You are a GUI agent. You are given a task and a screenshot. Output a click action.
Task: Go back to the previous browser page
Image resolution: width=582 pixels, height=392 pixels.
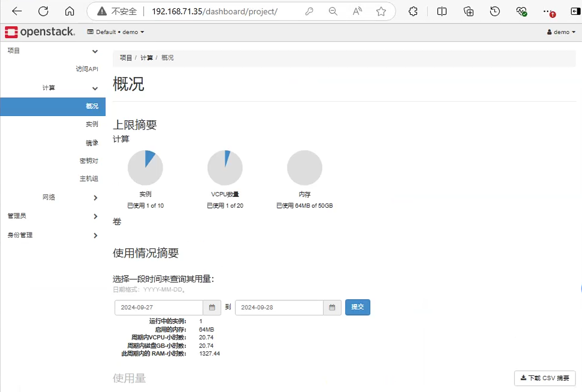[x=17, y=12]
